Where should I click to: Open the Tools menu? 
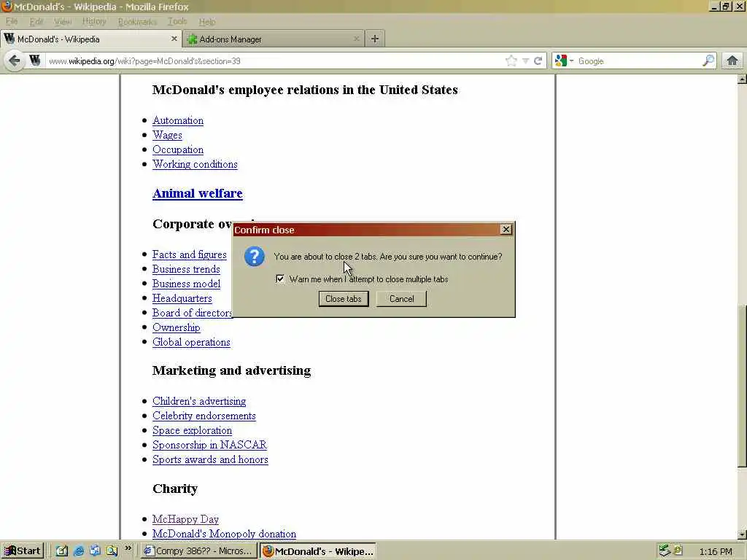(x=177, y=21)
